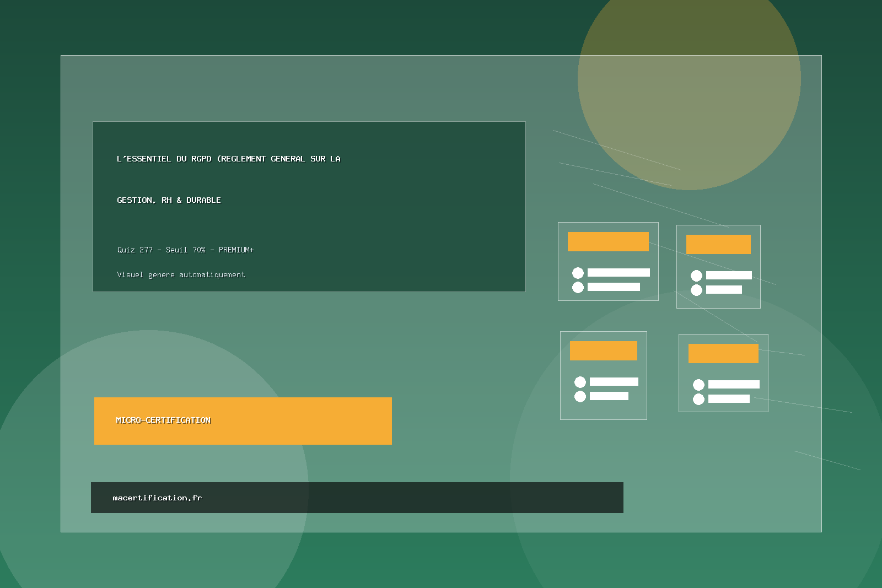Click the Visuel genere automatiquement caption
Screen dimensions: 882x588
[x=181, y=274]
